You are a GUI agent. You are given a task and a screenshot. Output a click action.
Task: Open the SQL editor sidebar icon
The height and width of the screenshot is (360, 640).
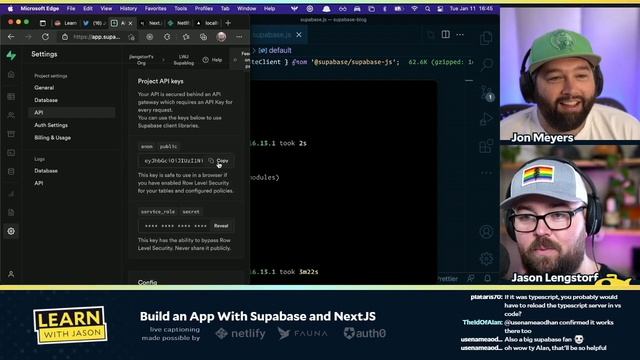tap(11, 153)
